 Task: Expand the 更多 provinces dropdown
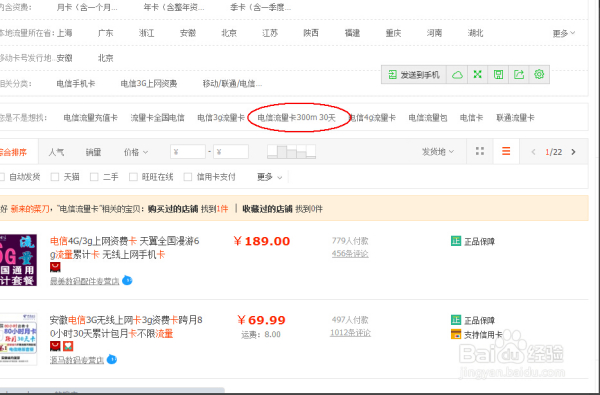coord(564,34)
